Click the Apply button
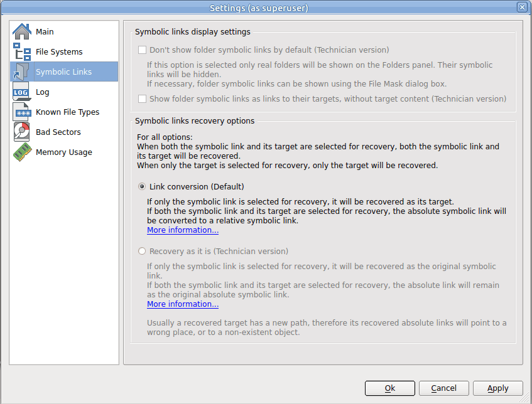Image resolution: width=532 pixels, height=404 pixels. [497, 388]
